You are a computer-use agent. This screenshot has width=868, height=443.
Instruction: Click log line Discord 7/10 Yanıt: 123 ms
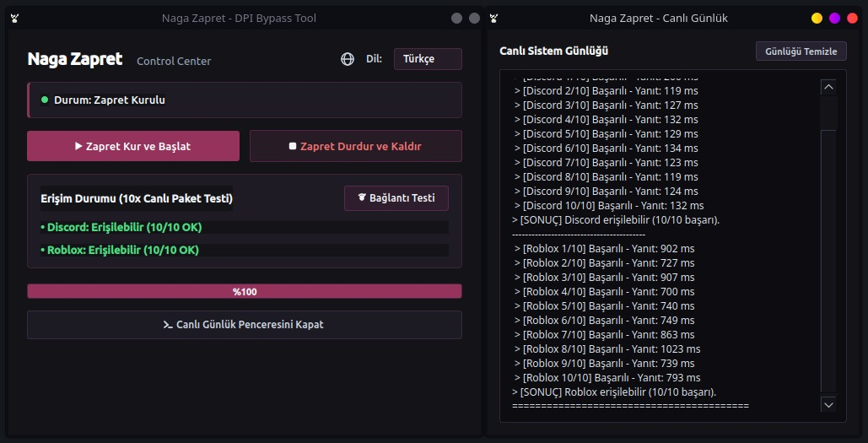coord(607,163)
